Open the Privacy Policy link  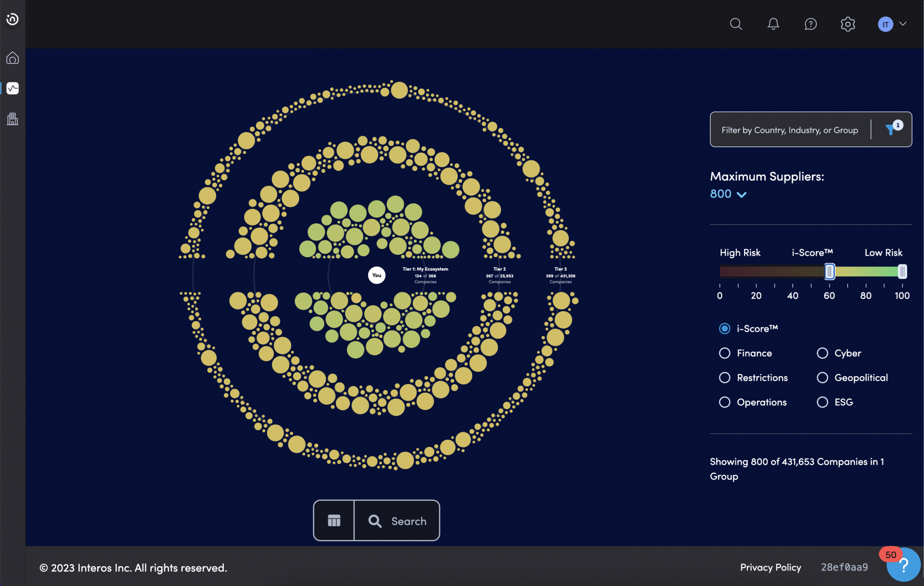[x=770, y=567]
